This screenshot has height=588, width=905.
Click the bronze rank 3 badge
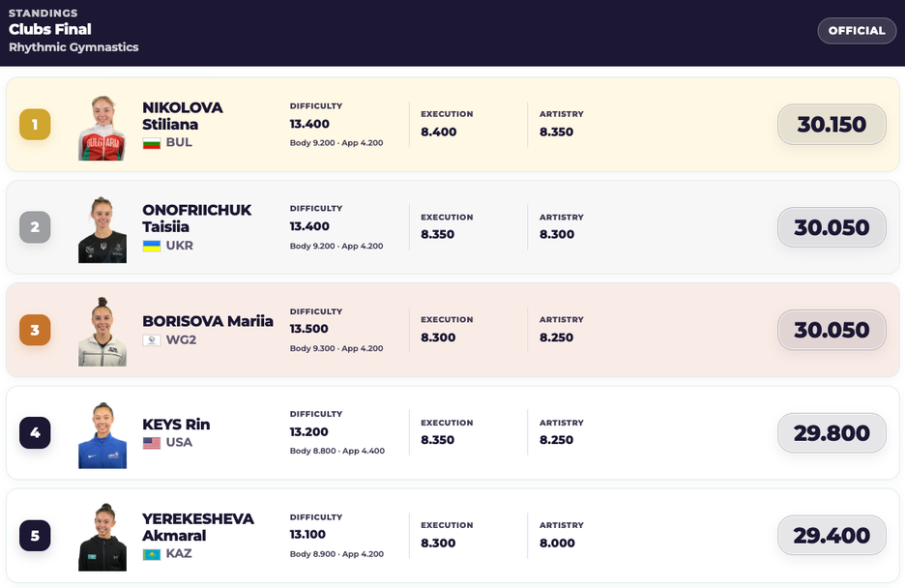click(35, 330)
